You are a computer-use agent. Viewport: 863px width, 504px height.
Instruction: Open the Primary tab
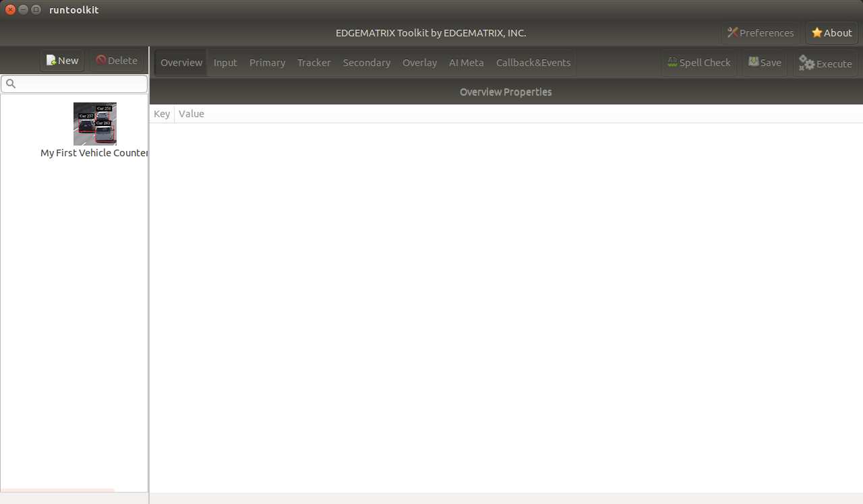(x=268, y=63)
